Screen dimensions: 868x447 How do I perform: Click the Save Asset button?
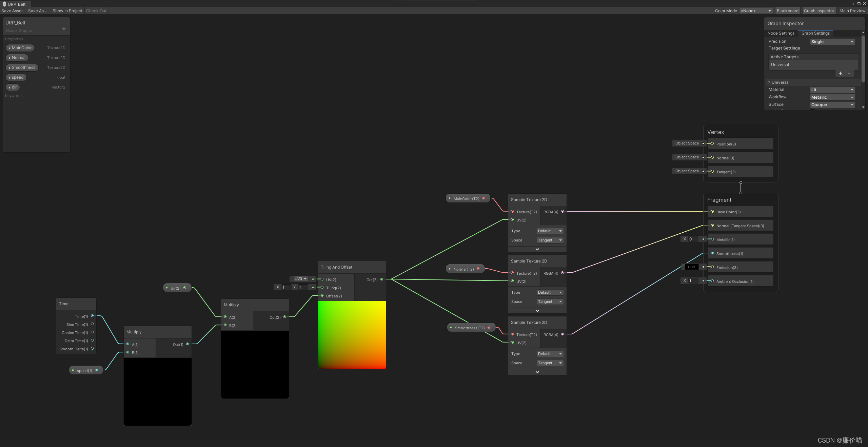tap(12, 11)
